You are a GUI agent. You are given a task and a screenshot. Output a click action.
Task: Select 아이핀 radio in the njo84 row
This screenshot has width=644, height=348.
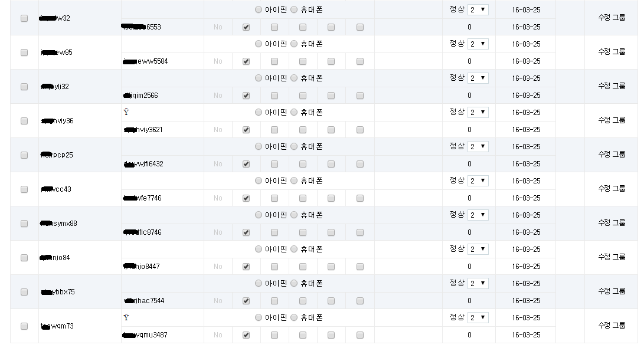click(x=259, y=249)
